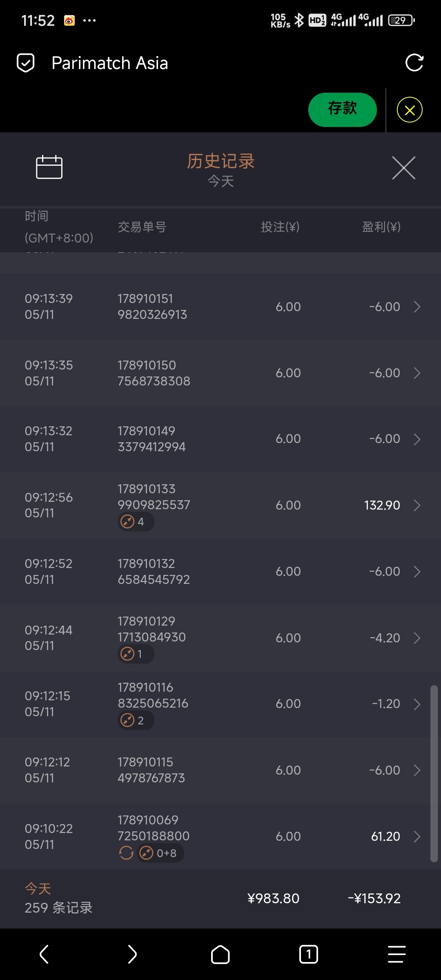Reload page with the refresh icon
This screenshot has height=980, width=441.
pyautogui.click(x=414, y=63)
